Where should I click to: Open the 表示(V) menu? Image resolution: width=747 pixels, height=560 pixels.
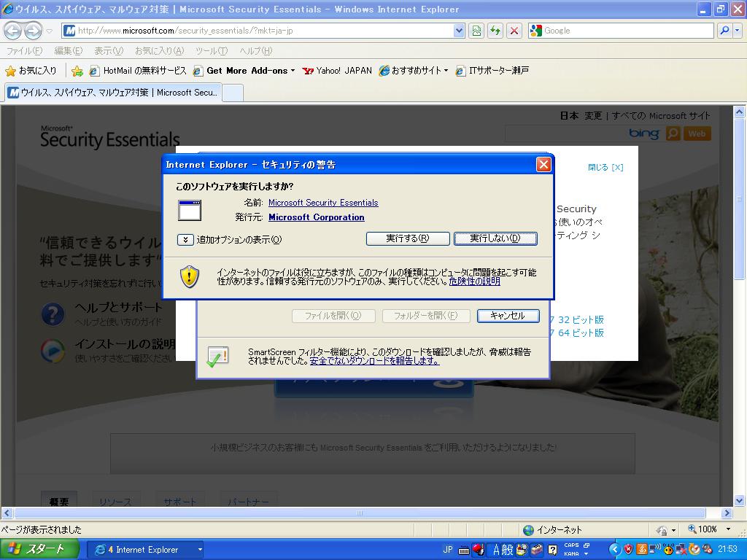[x=109, y=50]
